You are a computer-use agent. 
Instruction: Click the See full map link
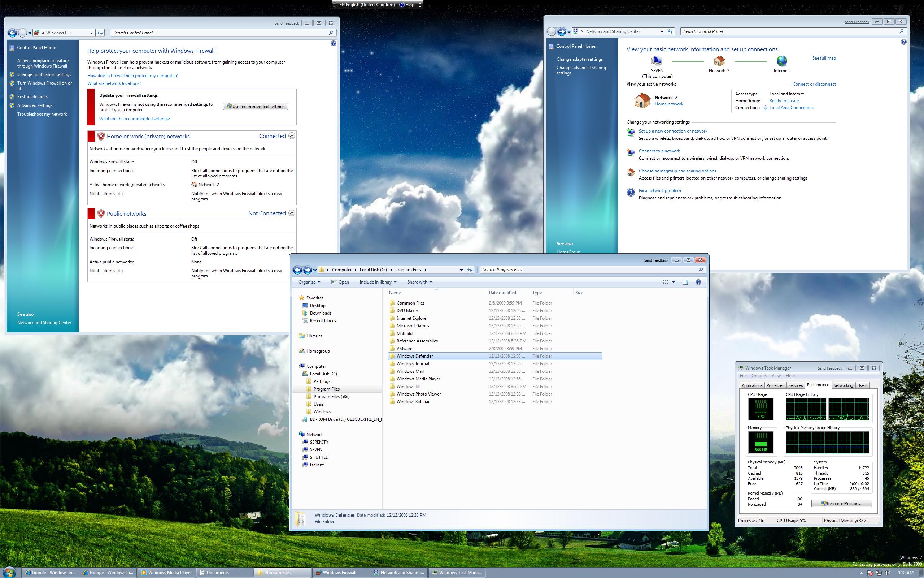click(x=824, y=58)
